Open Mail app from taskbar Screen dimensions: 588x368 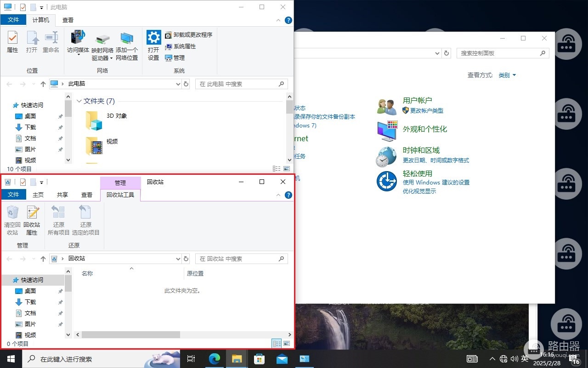282,359
